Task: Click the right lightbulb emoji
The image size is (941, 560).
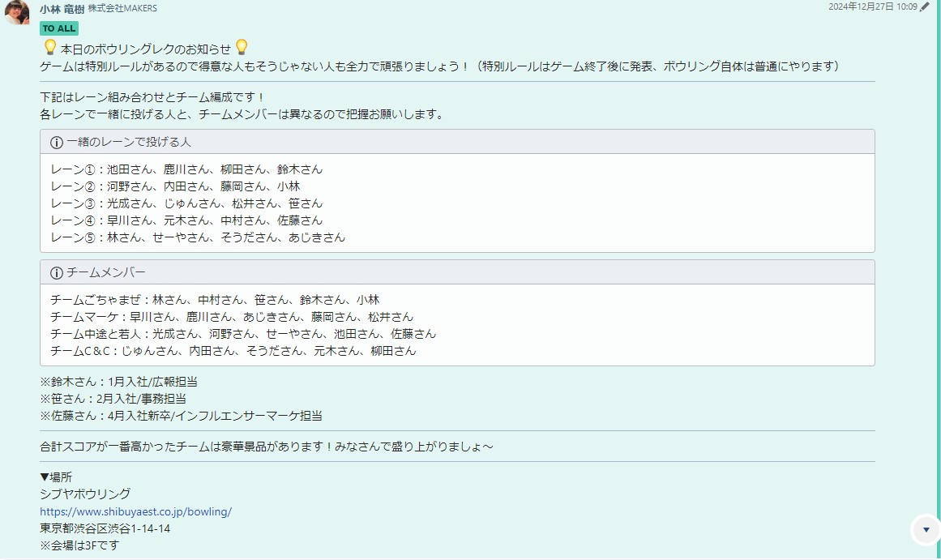Action: coord(242,48)
